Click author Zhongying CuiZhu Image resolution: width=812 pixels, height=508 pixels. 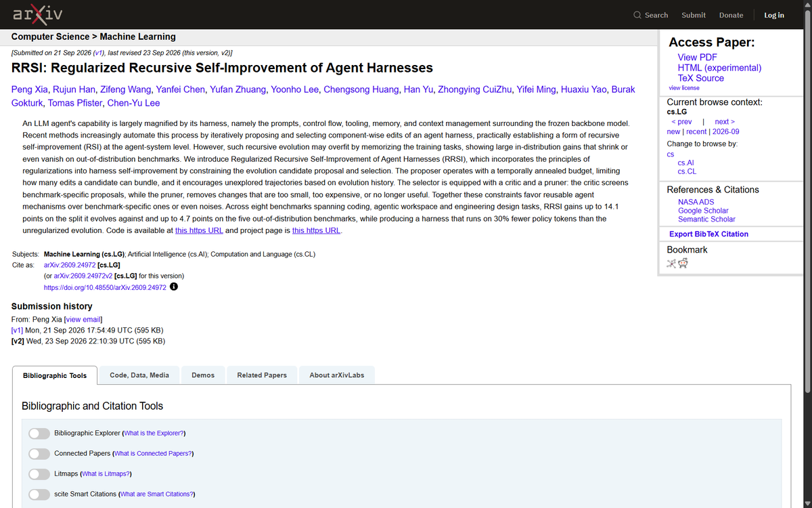point(474,89)
